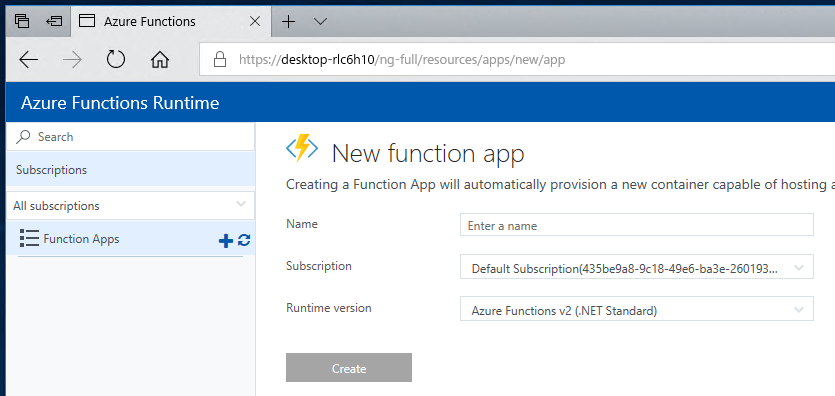Click the browser Forward arrow
The image size is (835, 396).
[72, 60]
